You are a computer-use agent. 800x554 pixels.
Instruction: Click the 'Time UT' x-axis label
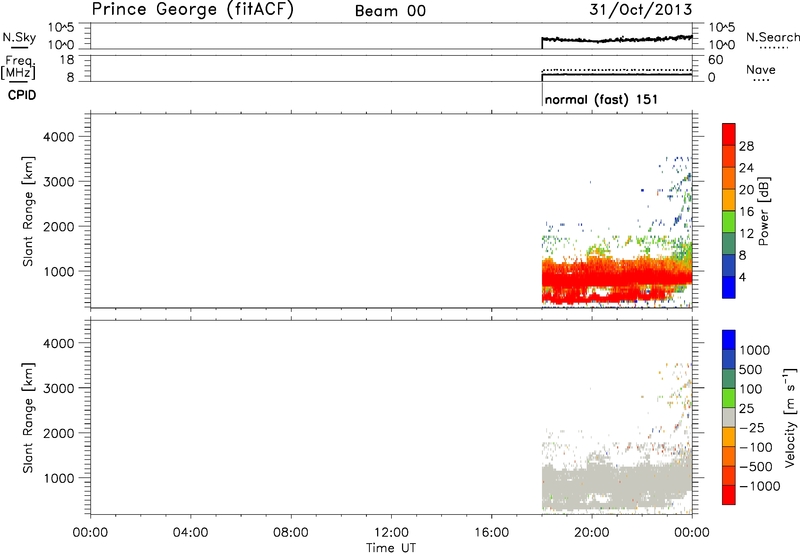click(391, 548)
